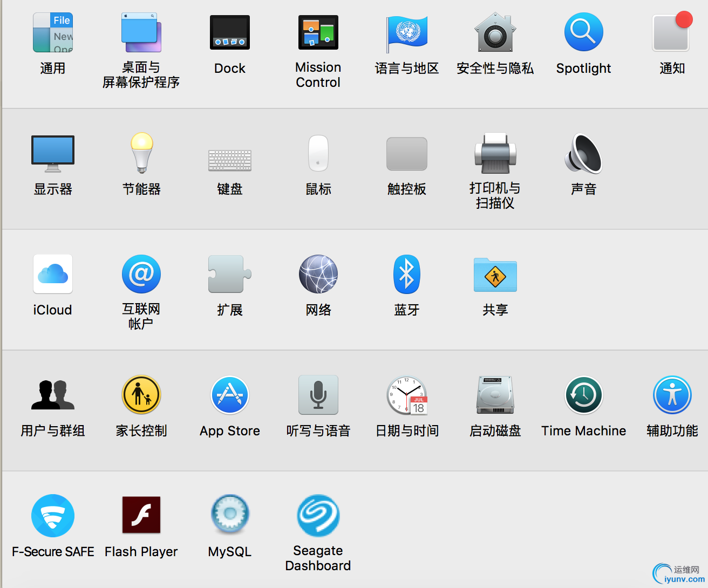Open 安全性与隐私 security pane
708x588 pixels.
click(495, 32)
